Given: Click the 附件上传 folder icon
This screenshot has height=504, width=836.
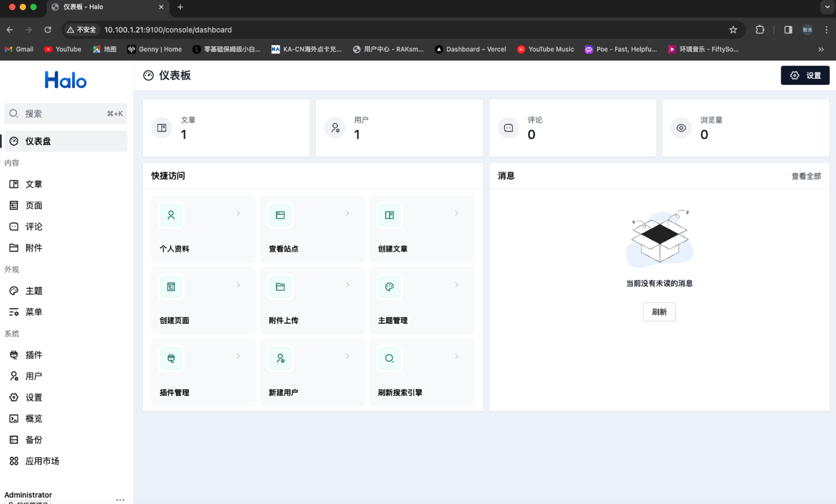Looking at the screenshot, I should pos(280,287).
